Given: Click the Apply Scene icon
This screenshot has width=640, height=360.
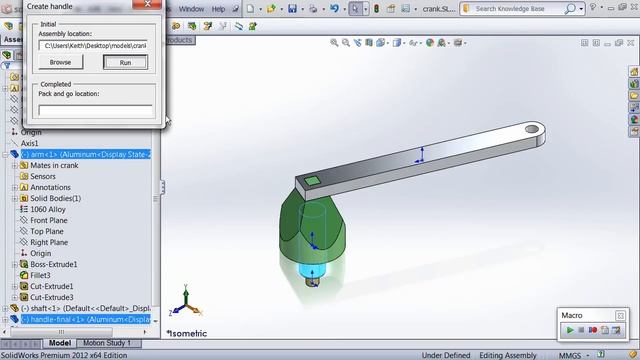Looking at the screenshot, I should (442, 42).
